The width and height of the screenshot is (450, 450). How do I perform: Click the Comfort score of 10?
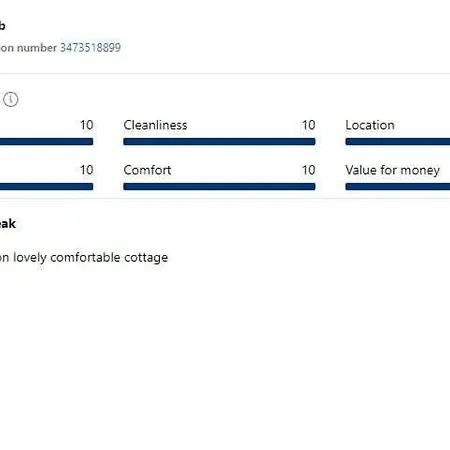[x=308, y=170]
